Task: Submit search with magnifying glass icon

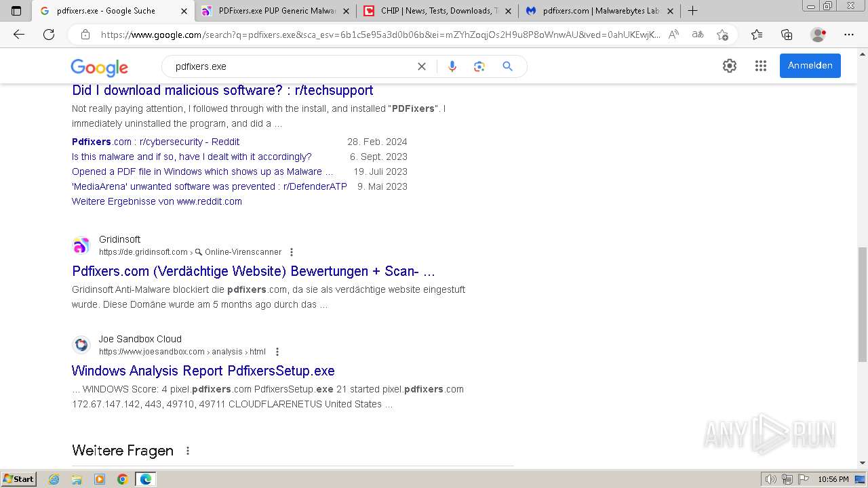Action: coord(507,66)
